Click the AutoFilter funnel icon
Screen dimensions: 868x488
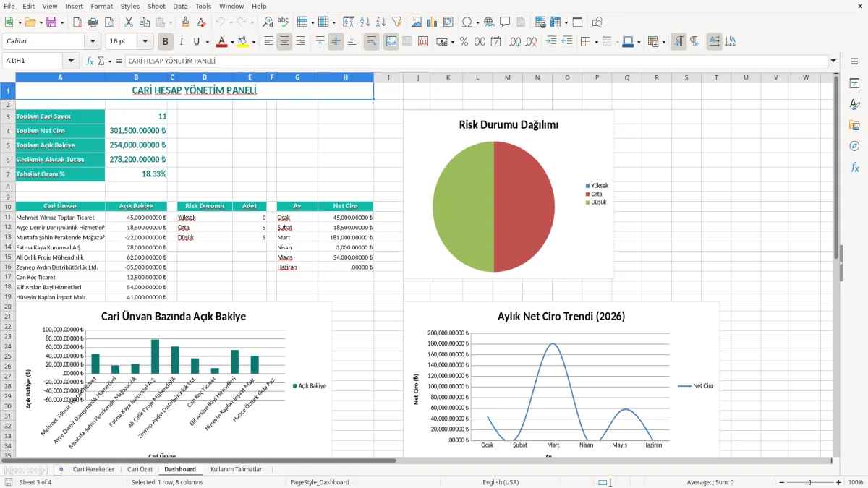(x=396, y=22)
